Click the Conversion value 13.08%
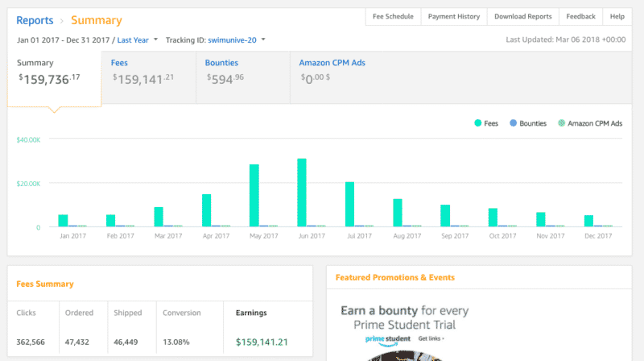The width and height of the screenshot is (644, 361). pos(176,342)
